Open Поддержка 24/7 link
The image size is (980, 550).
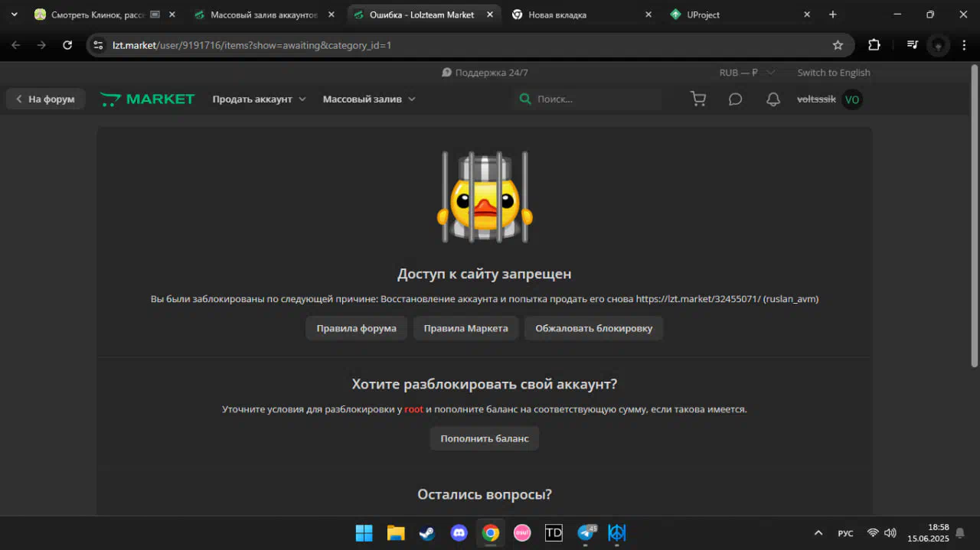[485, 73]
